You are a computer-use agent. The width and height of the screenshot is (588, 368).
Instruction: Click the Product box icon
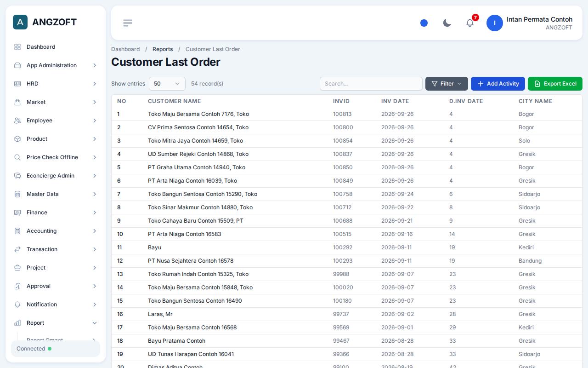tap(17, 139)
